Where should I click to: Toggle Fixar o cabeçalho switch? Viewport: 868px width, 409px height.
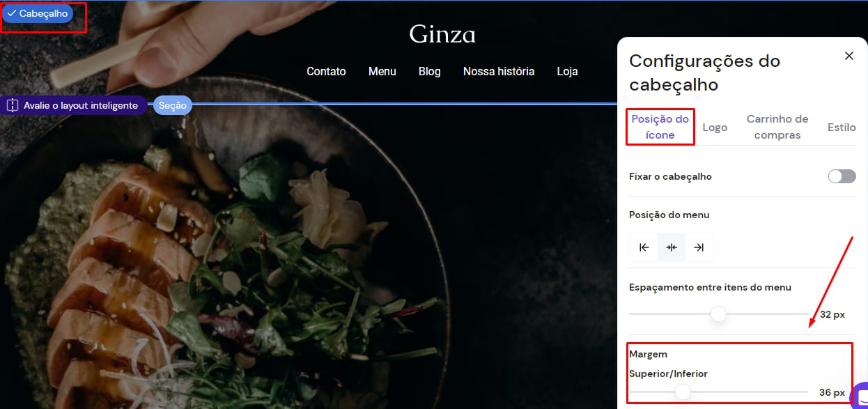pos(842,176)
